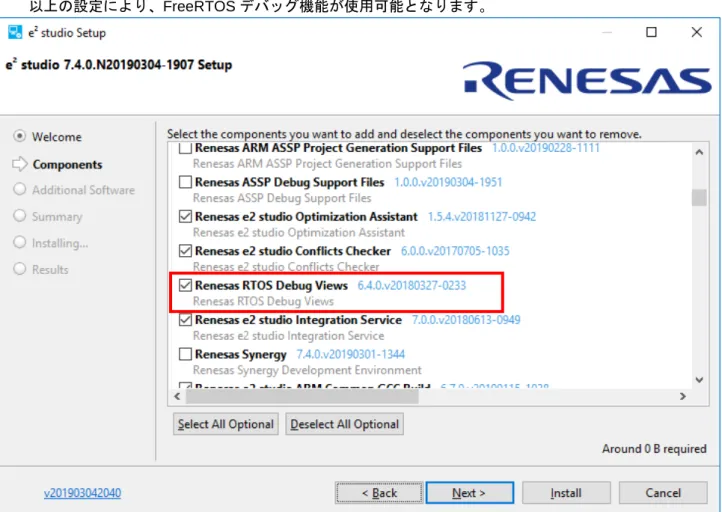
Task: Go to the Components step label
Action: coord(67,165)
